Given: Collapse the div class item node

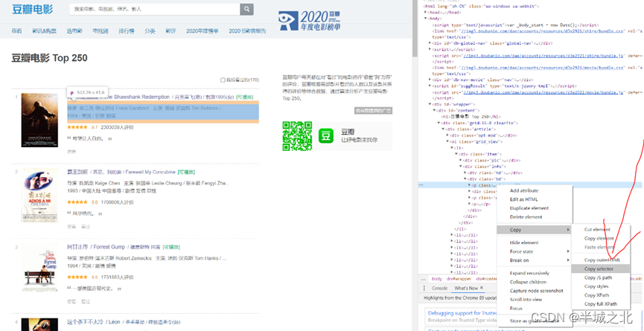Looking at the screenshot, I should tap(456, 154).
